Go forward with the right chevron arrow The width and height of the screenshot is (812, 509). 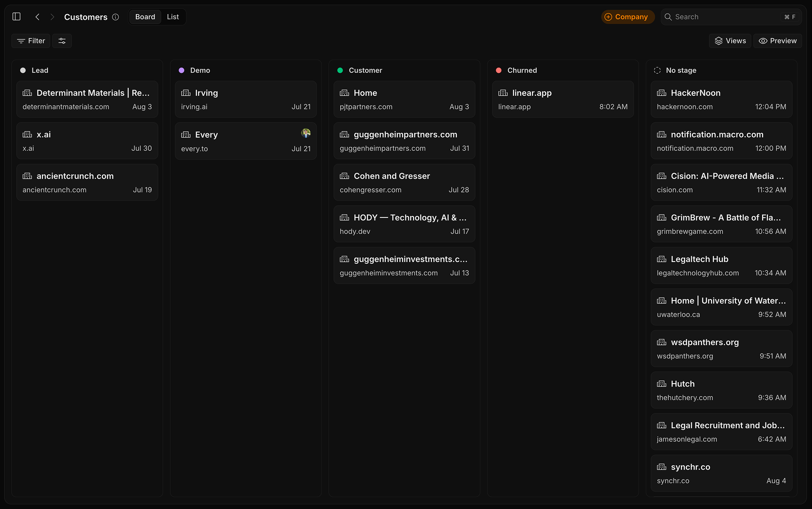click(52, 17)
